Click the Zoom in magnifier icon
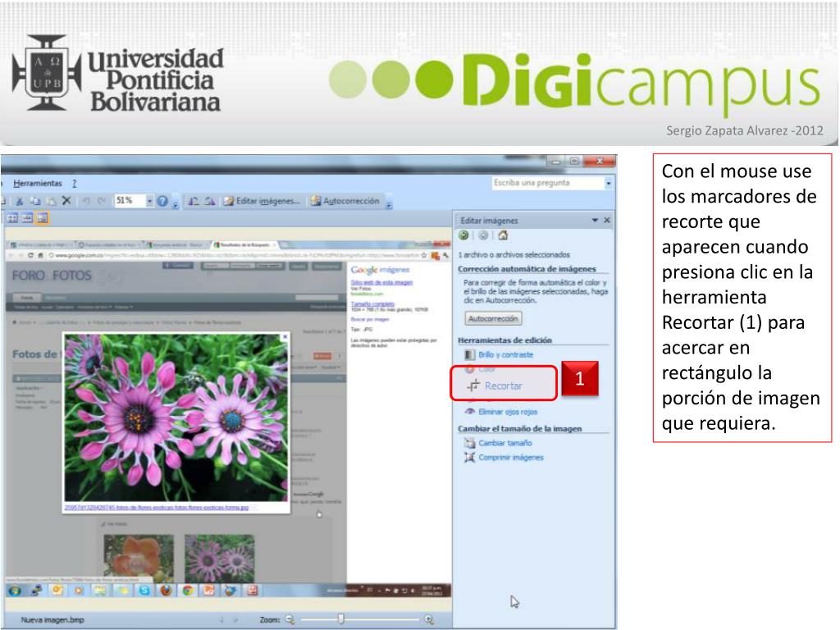 (x=428, y=620)
